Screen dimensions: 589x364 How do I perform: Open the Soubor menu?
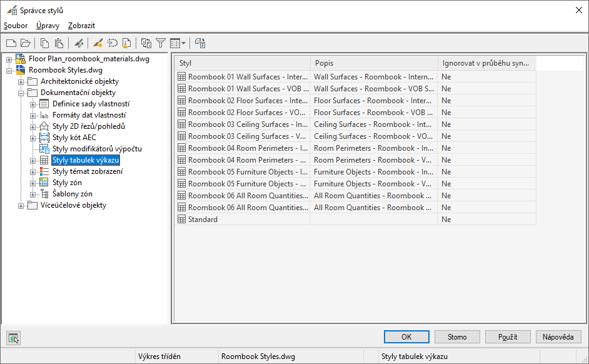(x=16, y=26)
